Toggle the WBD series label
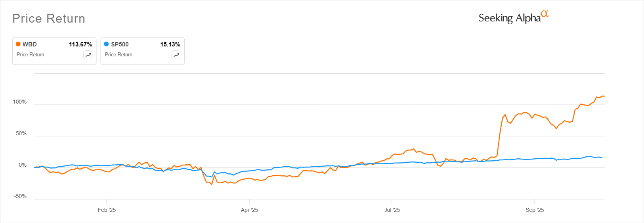644x223 pixels. pos(30,44)
